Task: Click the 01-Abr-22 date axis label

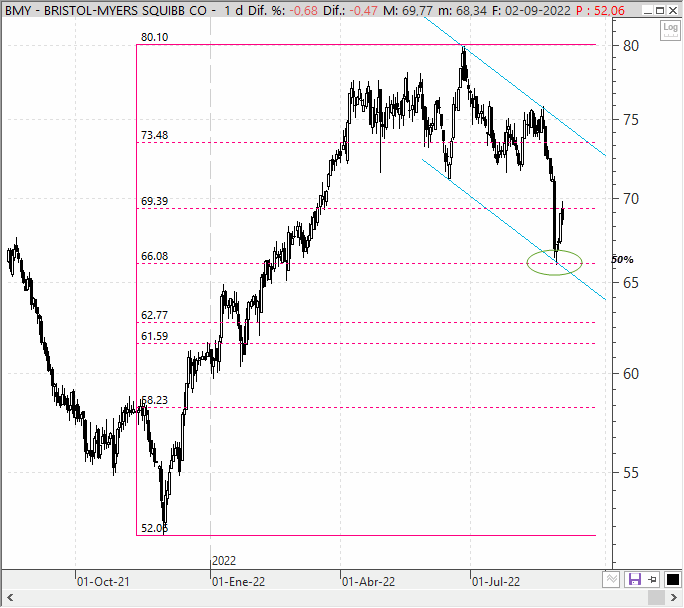Action: (x=369, y=582)
